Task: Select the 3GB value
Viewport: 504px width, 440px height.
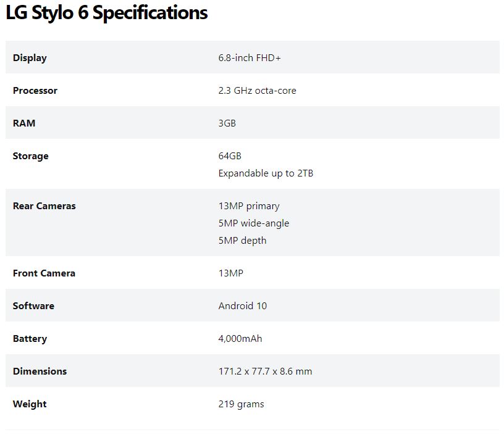Action: tap(227, 123)
